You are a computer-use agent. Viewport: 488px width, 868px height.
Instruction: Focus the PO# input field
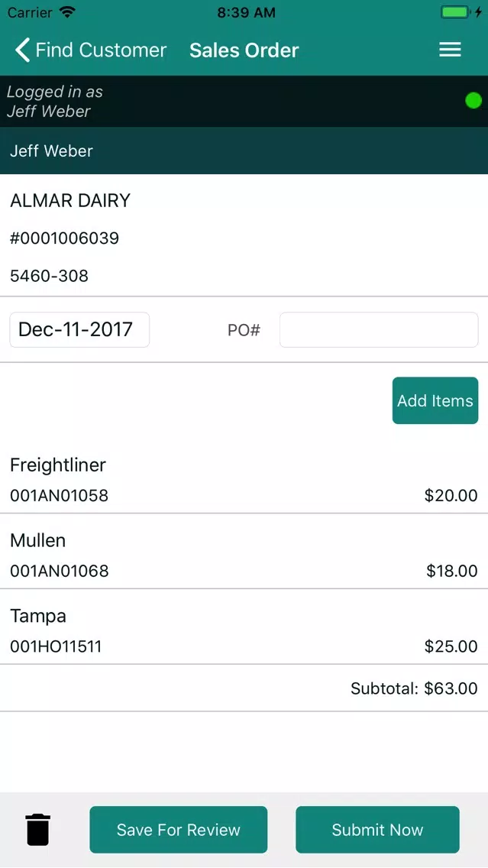point(379,330)
